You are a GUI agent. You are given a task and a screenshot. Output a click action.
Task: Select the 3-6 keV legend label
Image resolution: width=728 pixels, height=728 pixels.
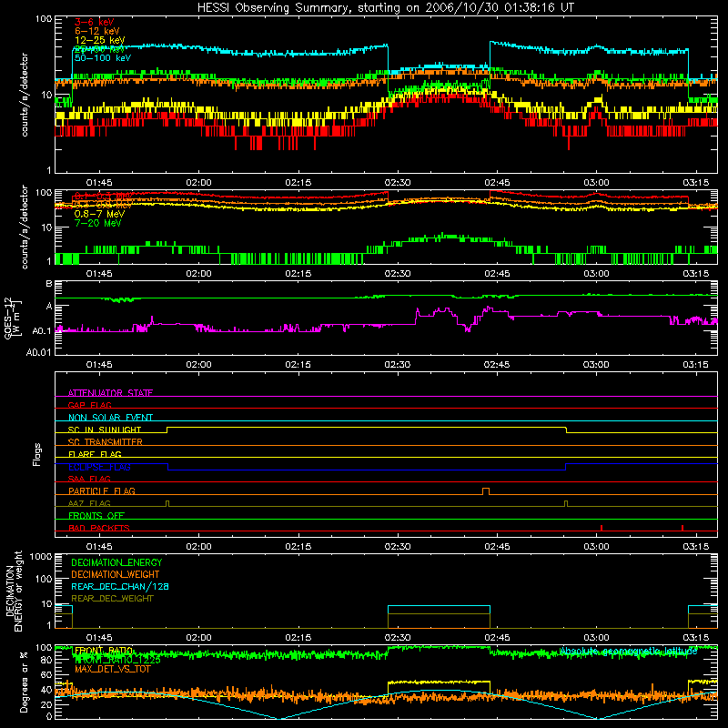click(x=95, y=22)
